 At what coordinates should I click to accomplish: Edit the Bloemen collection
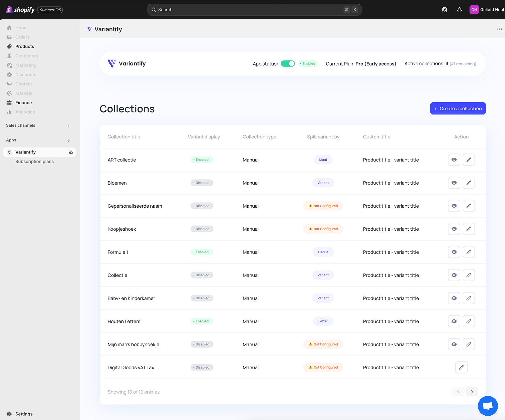click(x=469, y=183)
